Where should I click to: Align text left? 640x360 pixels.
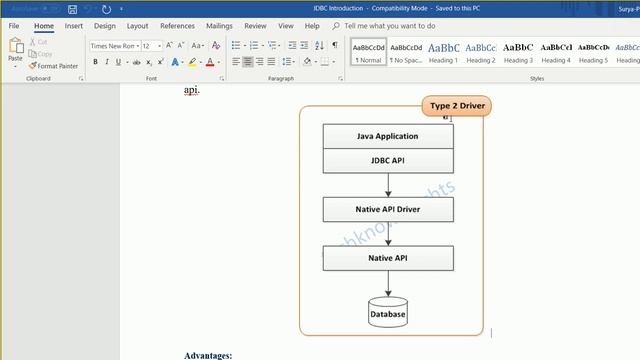pyautogui.click(x=236, y=62)
